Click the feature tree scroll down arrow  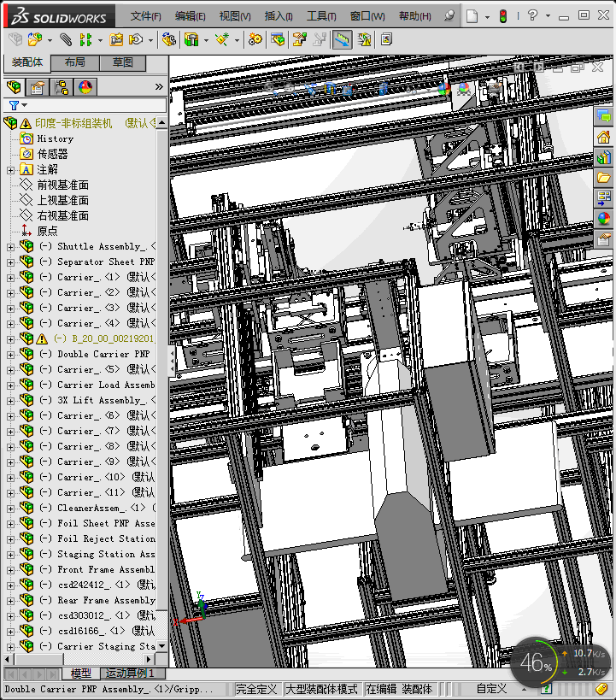[162, 646]
